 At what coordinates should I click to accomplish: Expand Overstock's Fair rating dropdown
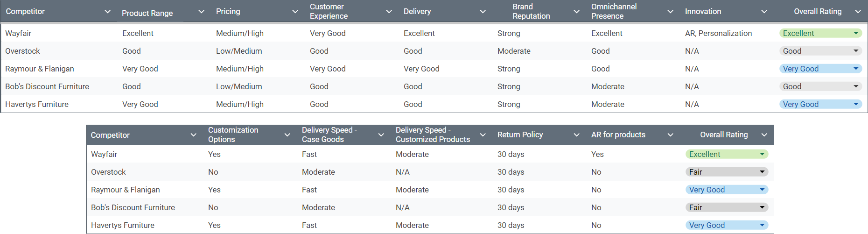762,172
